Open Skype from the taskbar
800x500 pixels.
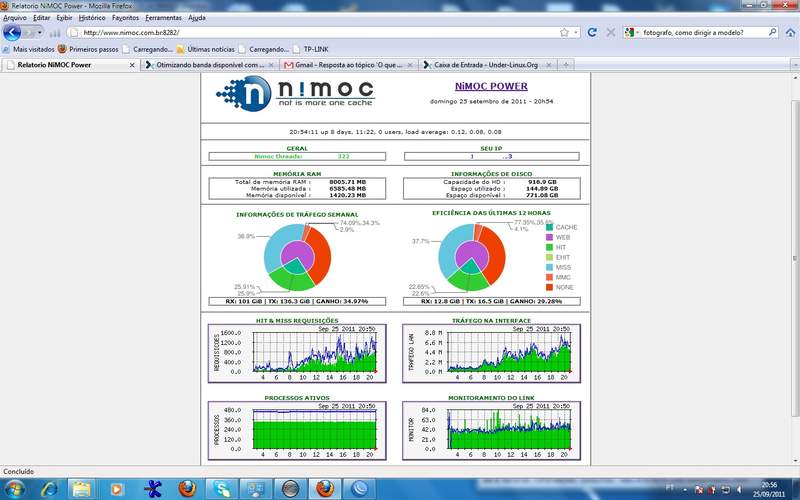(222, 489)
